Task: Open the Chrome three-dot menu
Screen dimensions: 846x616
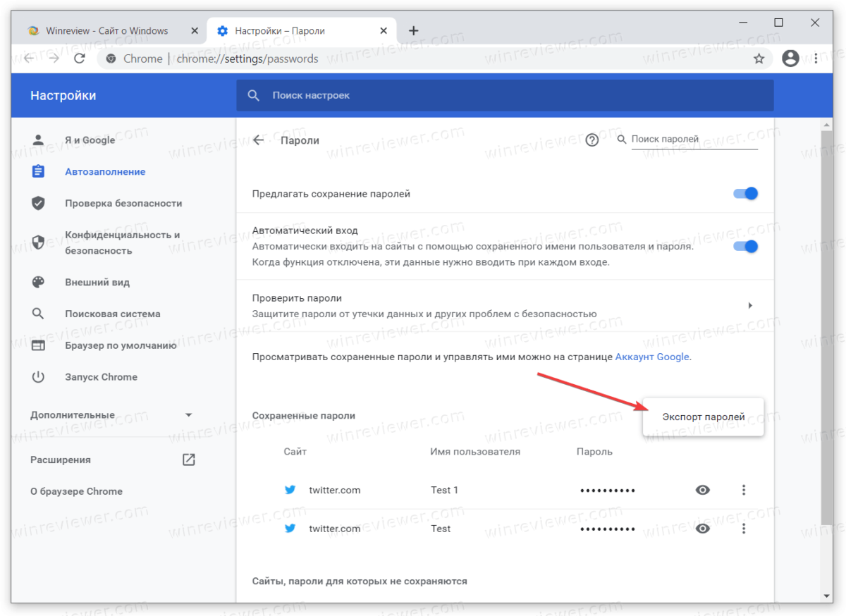Action: click(x=816, y=58)
